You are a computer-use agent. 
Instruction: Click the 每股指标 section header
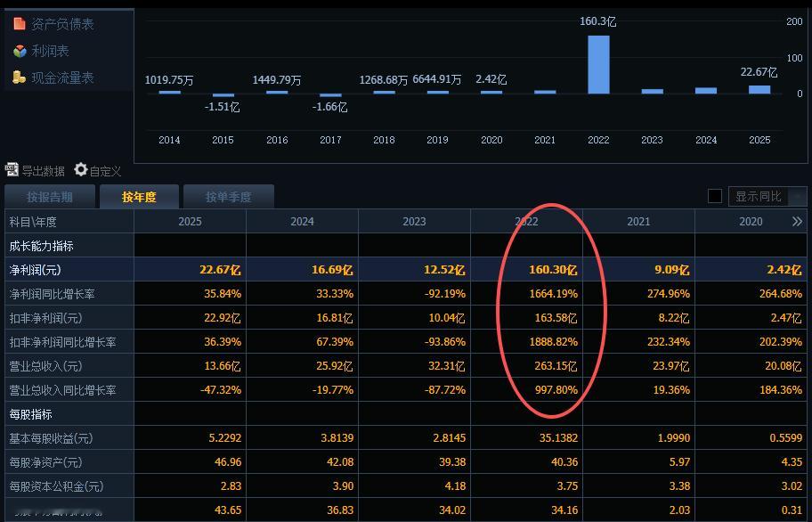(30, 414)
